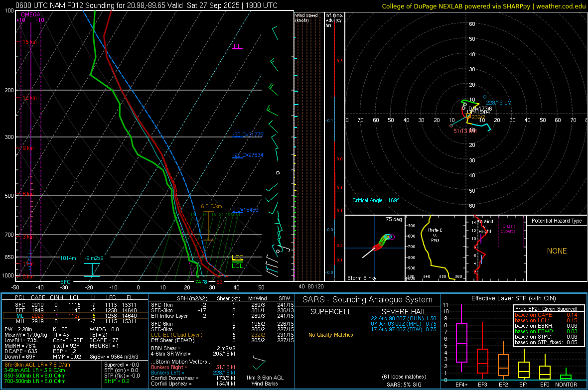Click the 6.5 C/km lapse rate label

tap(211, 206)
